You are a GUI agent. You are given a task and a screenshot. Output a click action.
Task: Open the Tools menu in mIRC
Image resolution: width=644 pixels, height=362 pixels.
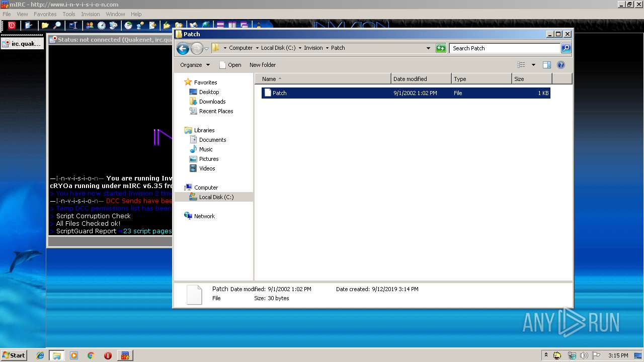pos(69,14)
